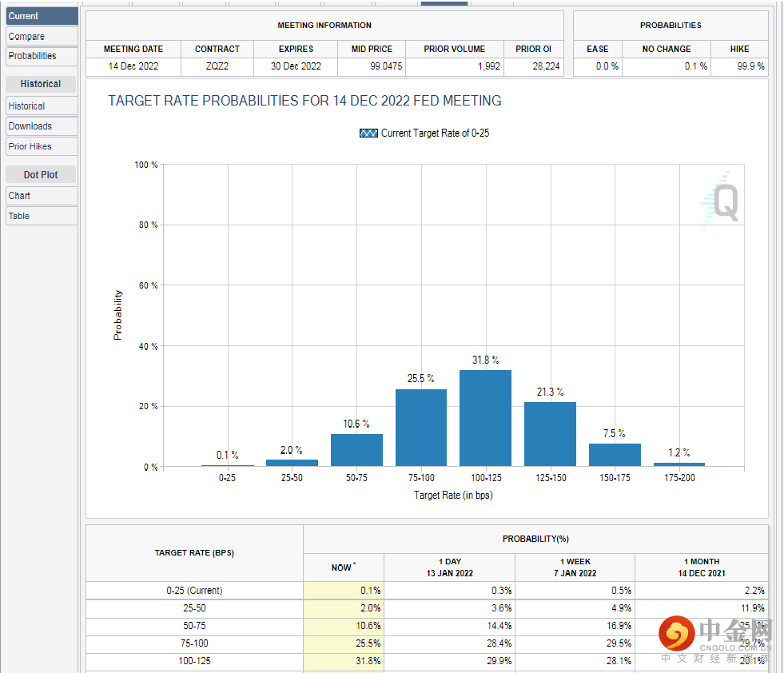This screenshot has width=784, height=673.
Task: Select the 10.6% bar for 50-75
Action: click(356, 450)
